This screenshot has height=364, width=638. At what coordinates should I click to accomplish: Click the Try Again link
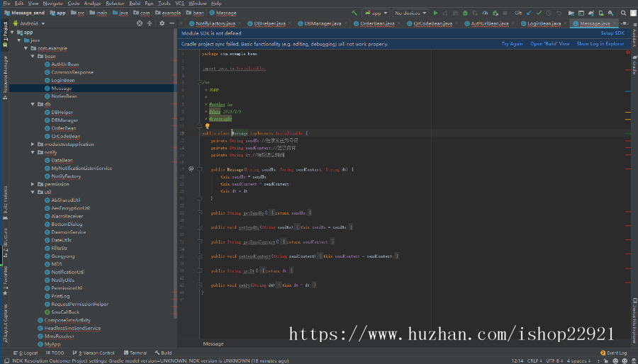[512, 44]
